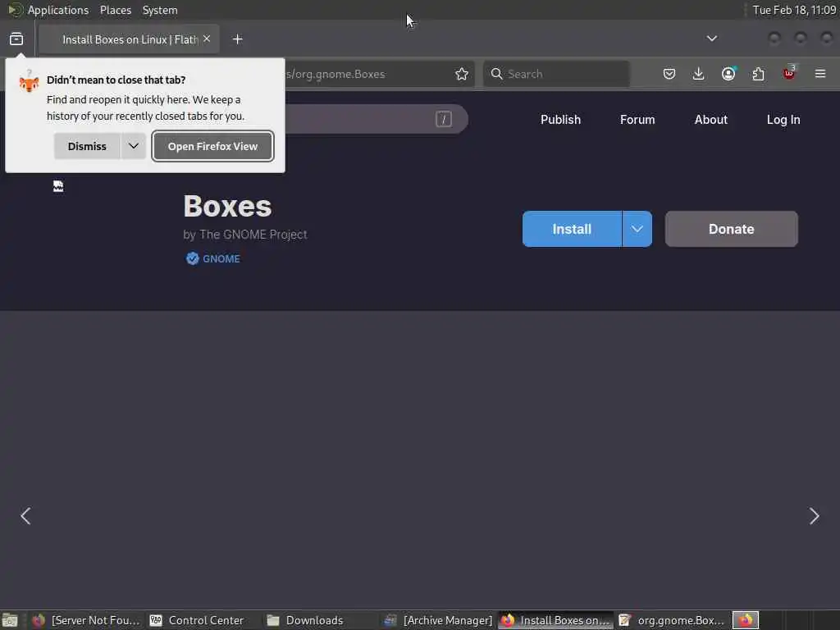This screenshot has height=630, width=840.
Task: Switch to Control Center taskbar window
Action: 197,620
